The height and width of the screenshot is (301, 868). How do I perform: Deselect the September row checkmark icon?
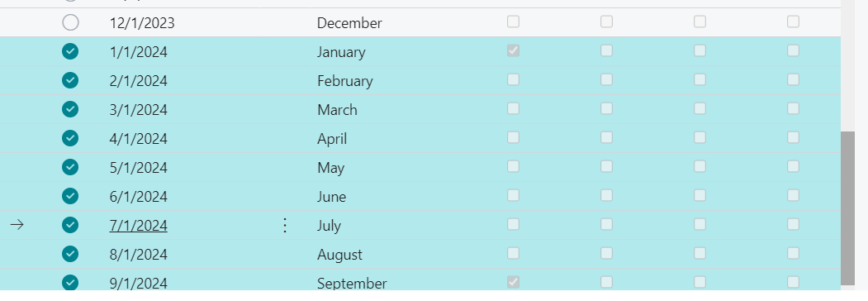coord(70,283)
